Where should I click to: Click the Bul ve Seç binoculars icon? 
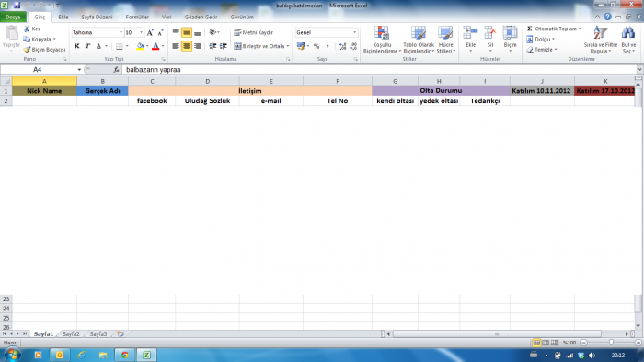click(627, 33)
